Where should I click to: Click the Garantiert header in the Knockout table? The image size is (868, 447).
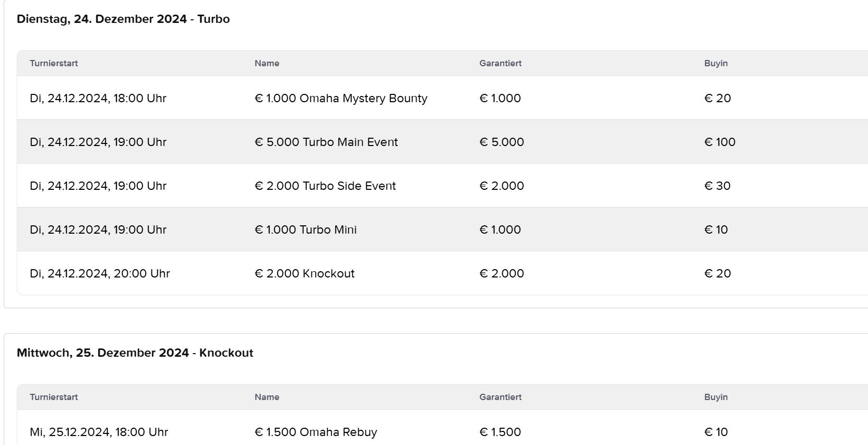[x=500, y=397]
